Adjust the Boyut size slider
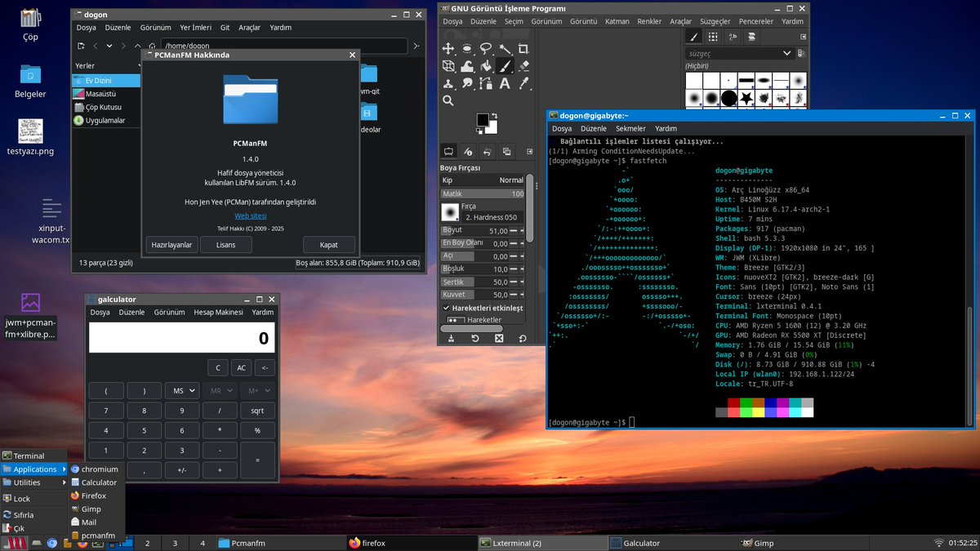Viewport: 980px width, 551px height. [475, 231]
